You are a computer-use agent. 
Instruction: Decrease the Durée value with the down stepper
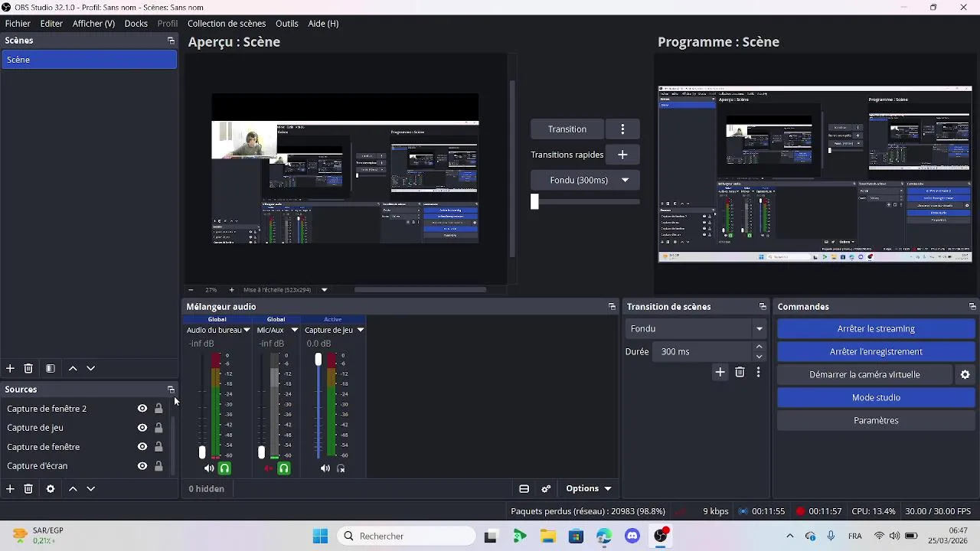coord(759,357)
